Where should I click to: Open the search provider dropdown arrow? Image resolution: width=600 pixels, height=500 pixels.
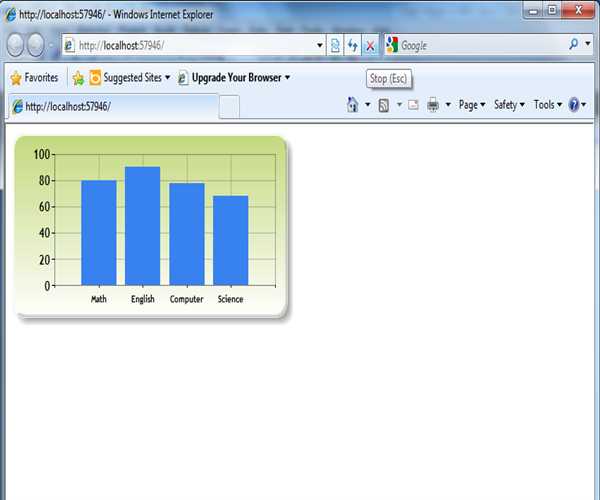pyautogui.click(x=588, y=46)
